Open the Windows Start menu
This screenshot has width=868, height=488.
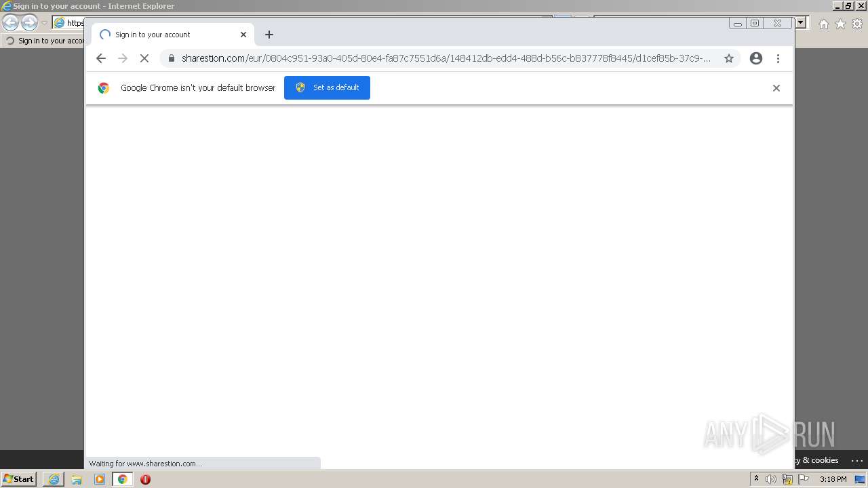[19, 479]
